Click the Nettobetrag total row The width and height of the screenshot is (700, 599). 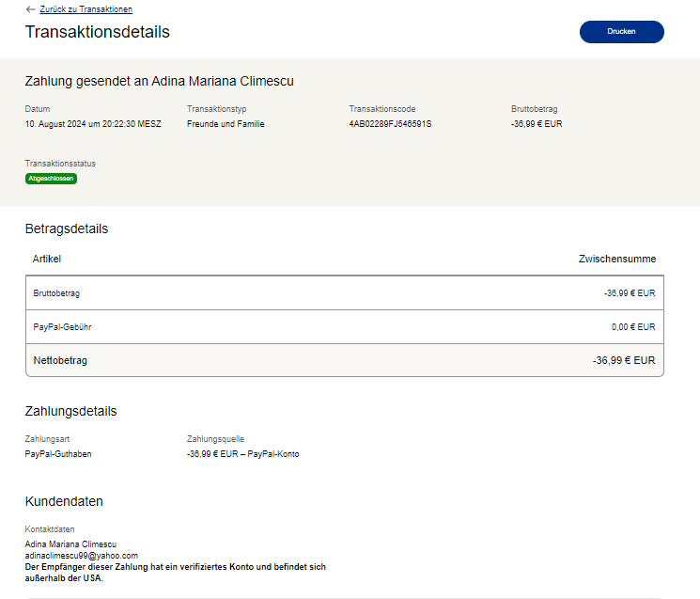click(x=344, y=360)
